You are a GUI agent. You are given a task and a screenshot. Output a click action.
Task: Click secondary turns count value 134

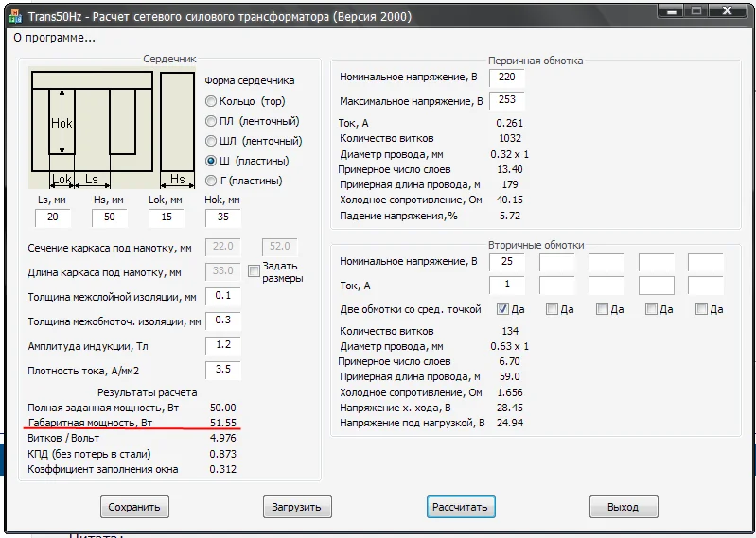tap(510, 331)
